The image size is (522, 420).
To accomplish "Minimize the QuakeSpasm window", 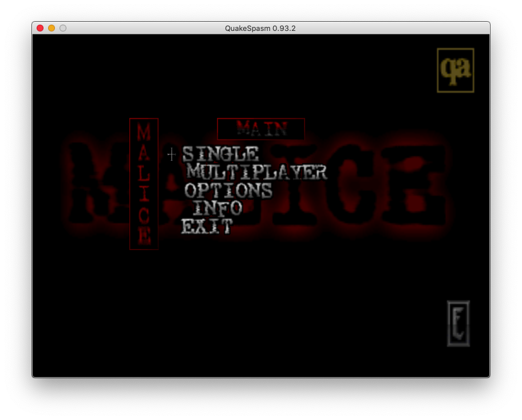I will pyautogui.click(x=52, y=28).
